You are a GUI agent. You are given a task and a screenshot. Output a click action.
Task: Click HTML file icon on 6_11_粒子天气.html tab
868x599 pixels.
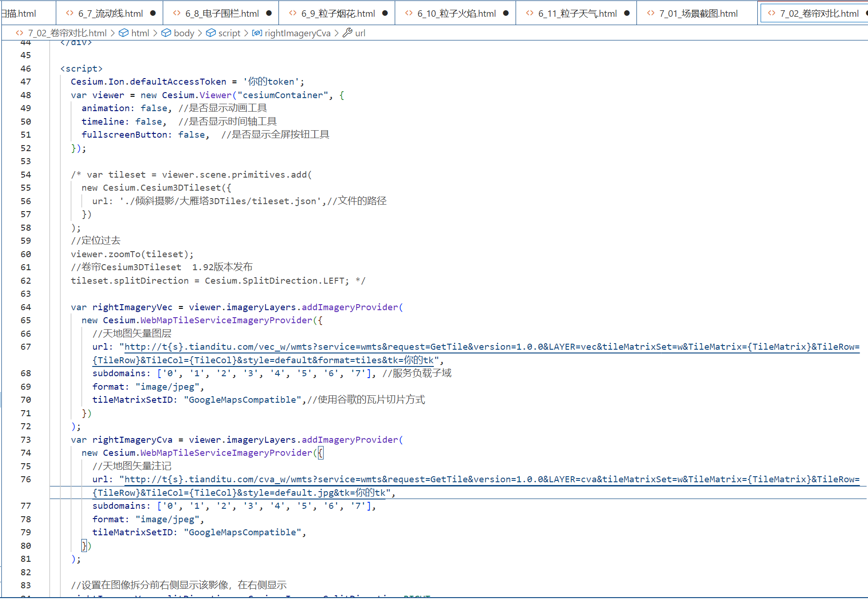(530, 13)
